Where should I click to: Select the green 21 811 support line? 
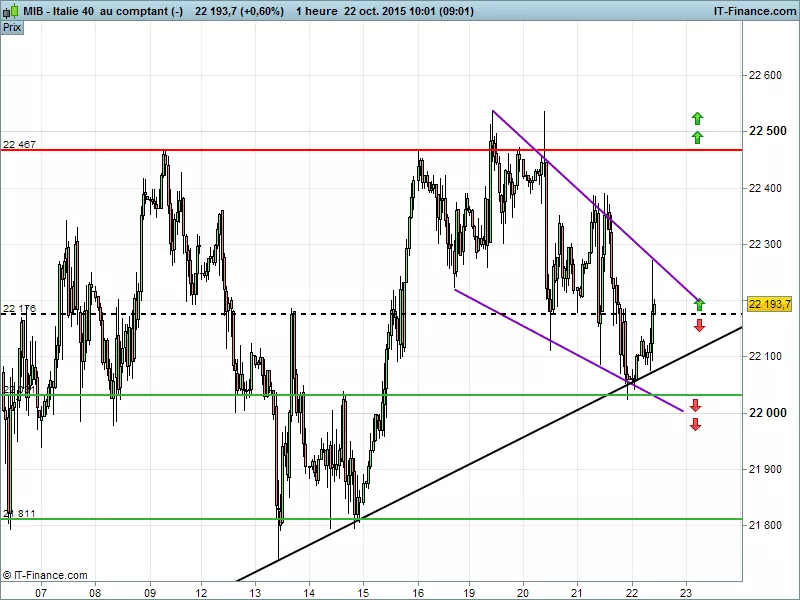pos(371,519)
